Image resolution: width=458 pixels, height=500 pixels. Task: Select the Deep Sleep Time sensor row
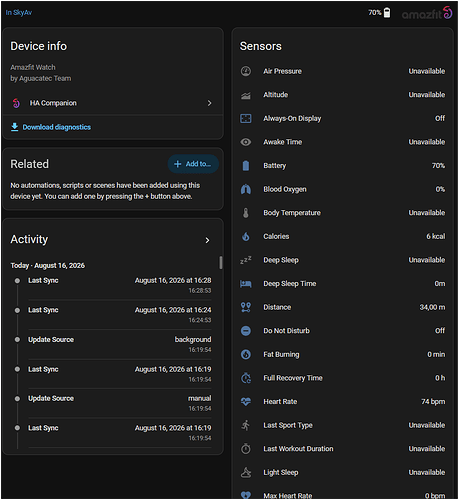tap(342, 284)
